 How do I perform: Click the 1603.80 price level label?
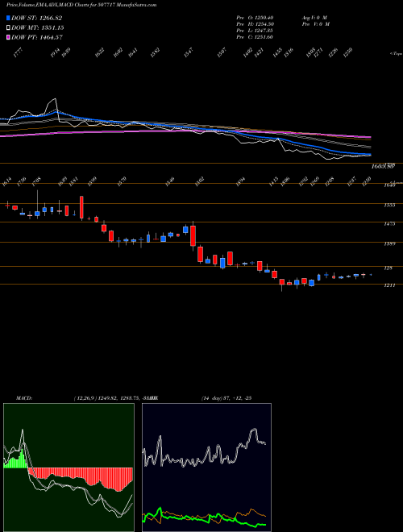[382, 166]
